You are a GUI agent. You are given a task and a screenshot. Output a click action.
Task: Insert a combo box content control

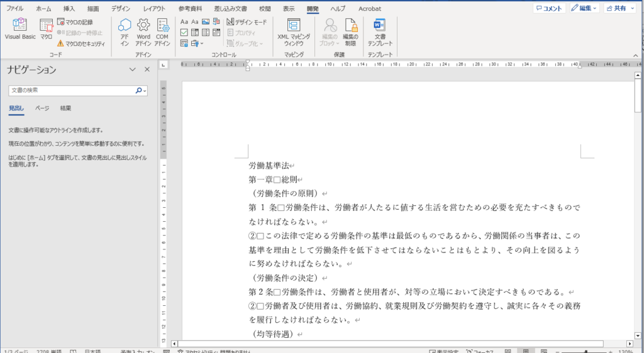pyautogui.click(x=195, y=33)
